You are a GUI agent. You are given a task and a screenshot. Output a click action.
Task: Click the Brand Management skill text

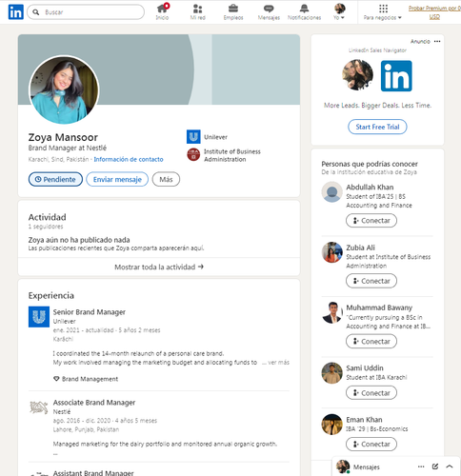pos(90,379)
